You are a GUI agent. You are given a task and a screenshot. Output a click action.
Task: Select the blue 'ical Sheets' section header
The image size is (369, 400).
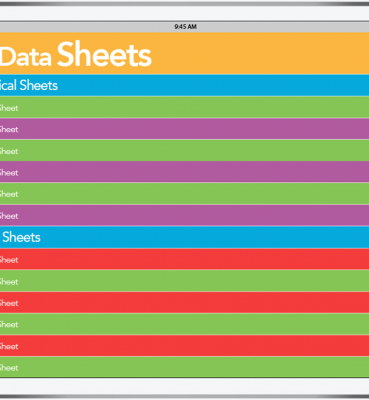click(x=184, y=85)
